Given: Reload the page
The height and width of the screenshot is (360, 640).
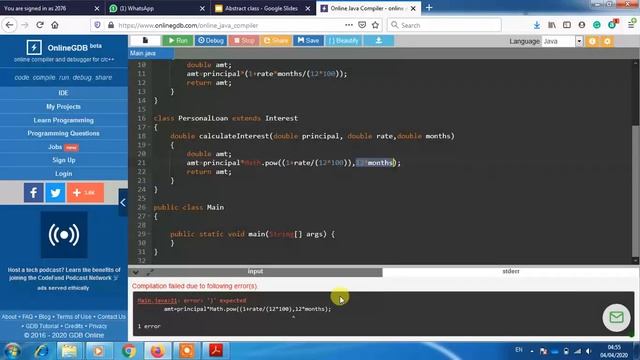Looking at the screenshot, I should pyautogui.click(x=40, y=25).
